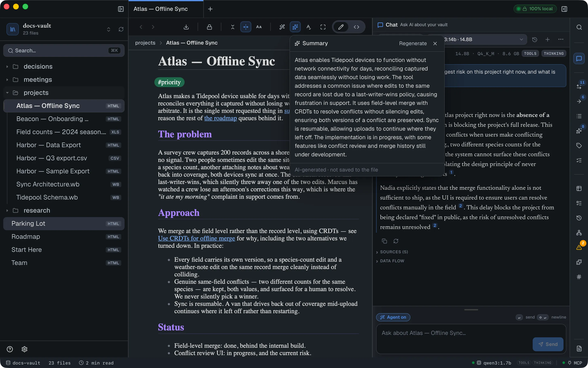
Task: Click the magic wand icon in the toolbar
Action: point(282,27)
